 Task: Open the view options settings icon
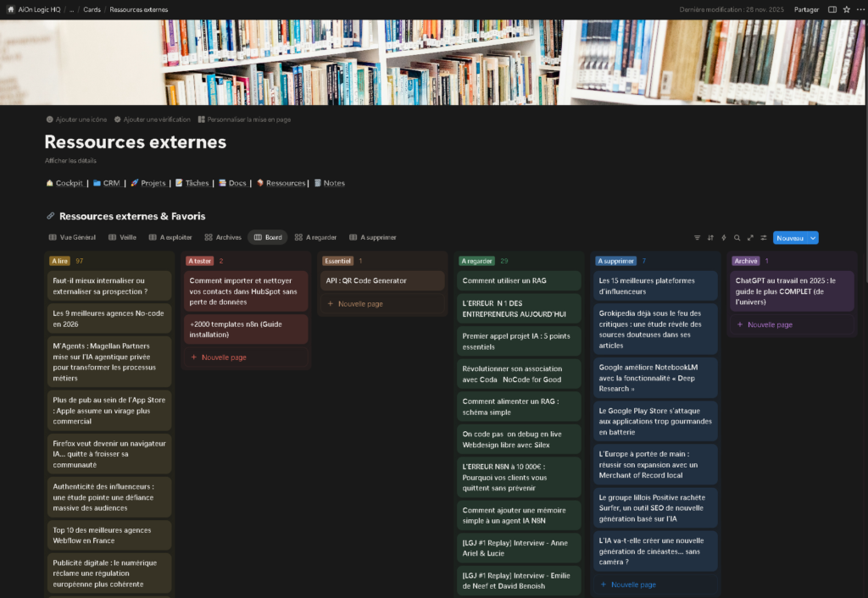764,238
